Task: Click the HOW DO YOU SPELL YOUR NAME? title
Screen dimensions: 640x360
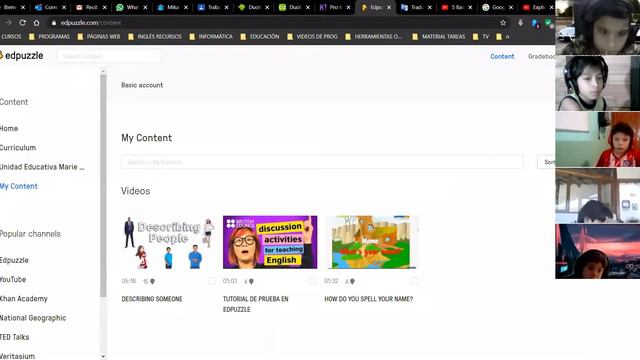Action: click(369, 299)
